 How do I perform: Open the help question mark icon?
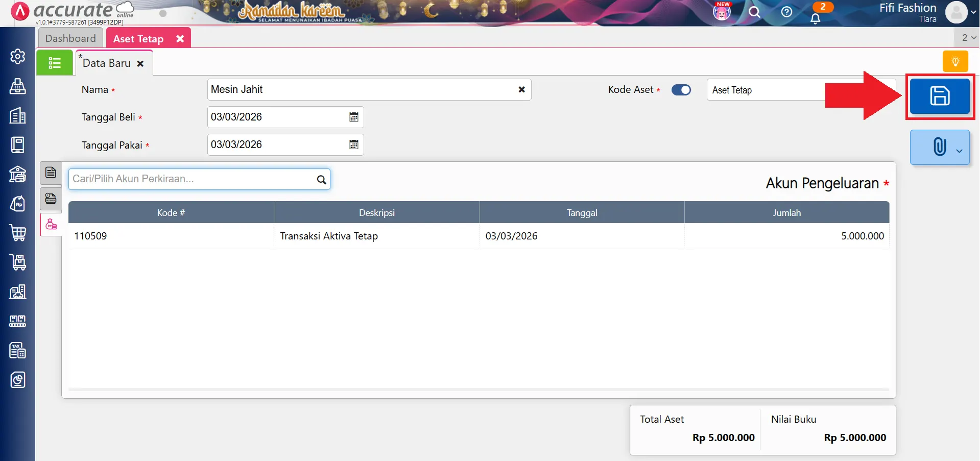[x=786, y=12]
